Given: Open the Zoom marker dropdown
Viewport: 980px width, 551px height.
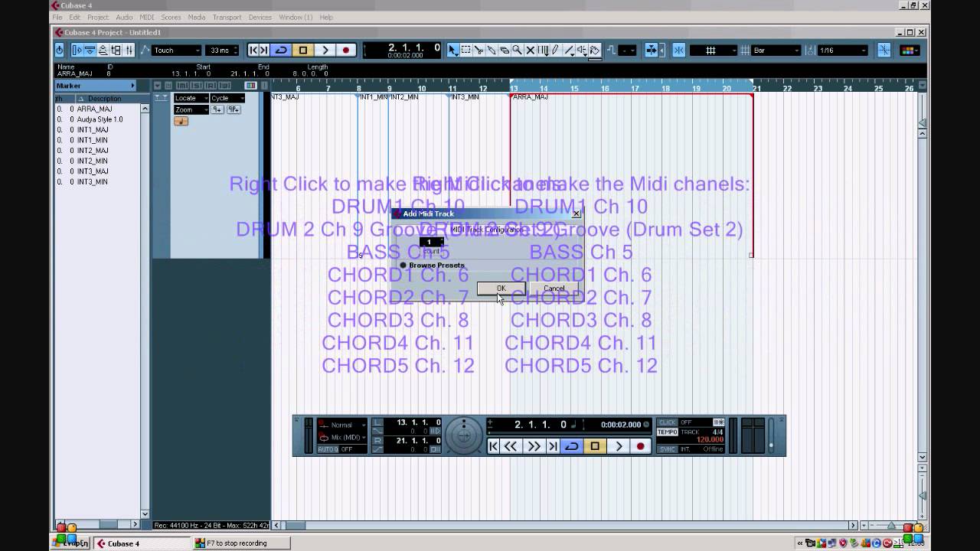Looking at the screenshot, I should pos(191,109).
